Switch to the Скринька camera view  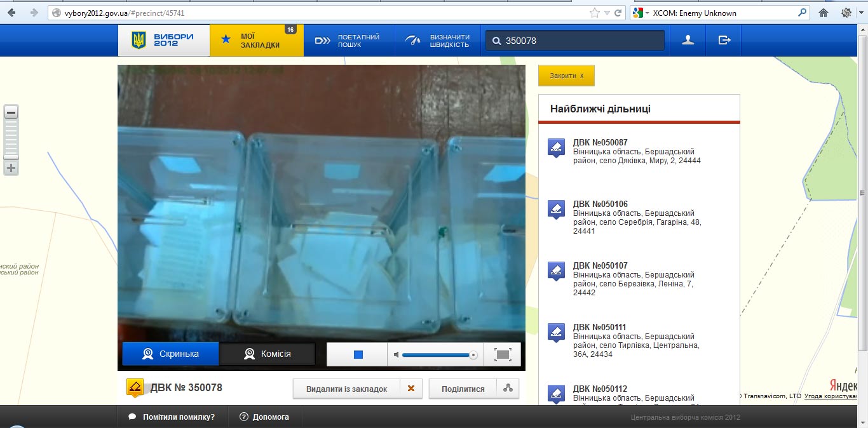[x=170, y=354]
